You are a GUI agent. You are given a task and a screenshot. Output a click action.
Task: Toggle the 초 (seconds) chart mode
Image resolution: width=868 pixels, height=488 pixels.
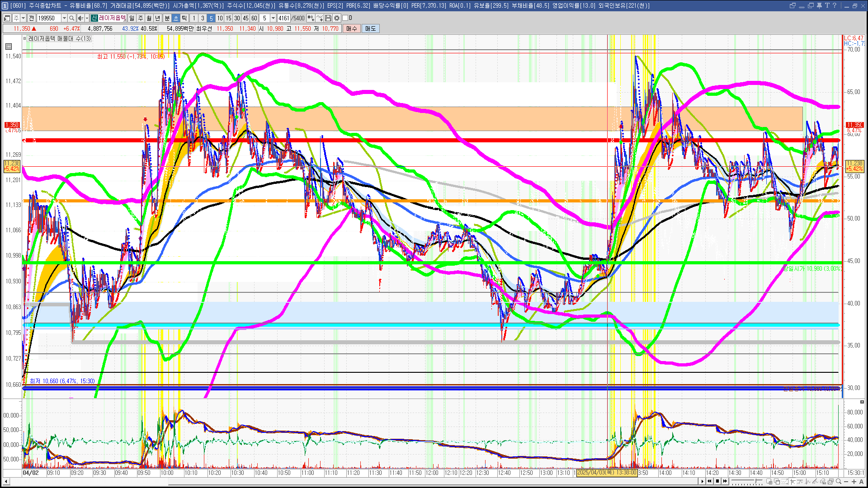click(x=176, y=18)
